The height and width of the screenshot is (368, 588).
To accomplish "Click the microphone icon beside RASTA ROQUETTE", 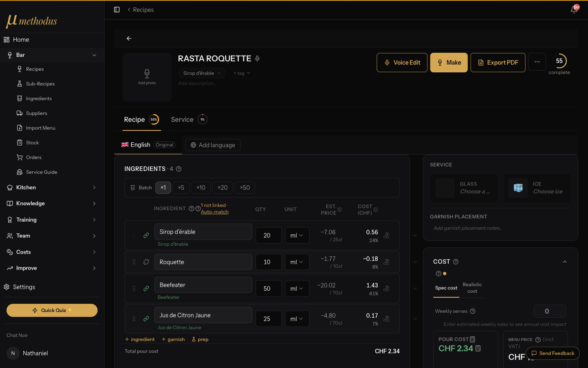I will point(257,58).
